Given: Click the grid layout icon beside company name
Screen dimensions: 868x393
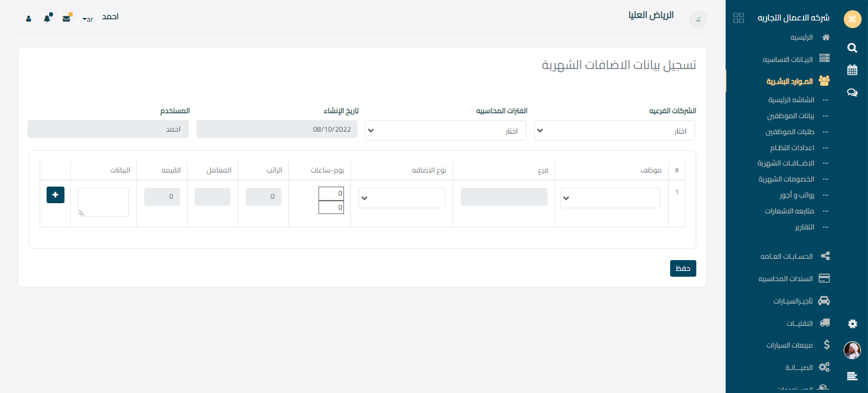Looking at the screenshot, I should pyautogui.click(x=739, y=18).
